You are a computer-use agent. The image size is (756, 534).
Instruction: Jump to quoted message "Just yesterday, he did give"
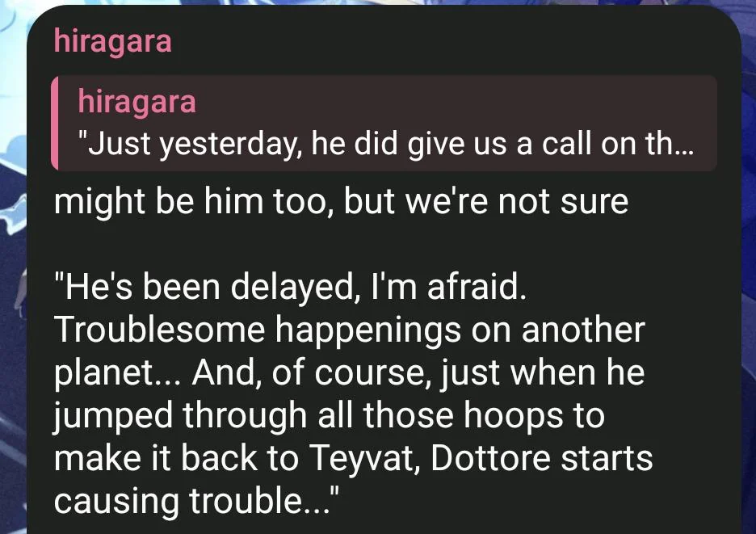384,123
